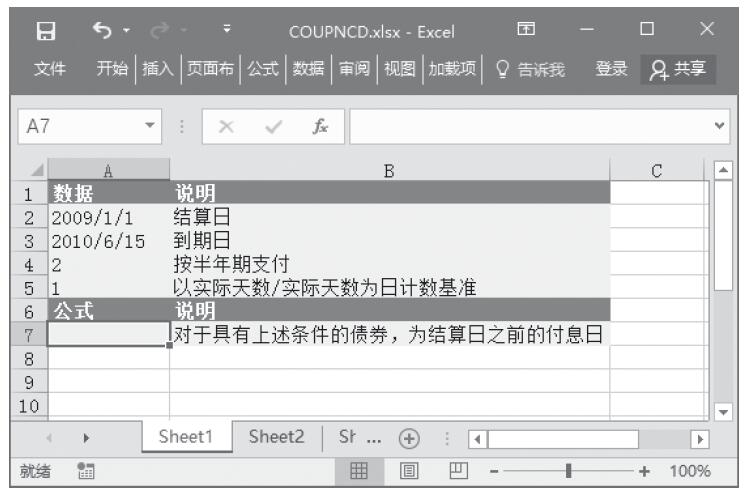Image resolution: width=747 pixels, height=492 pixels.
Task: Click the Save icon in title bar
Action: pyautogui.click(x=44, y=31)
